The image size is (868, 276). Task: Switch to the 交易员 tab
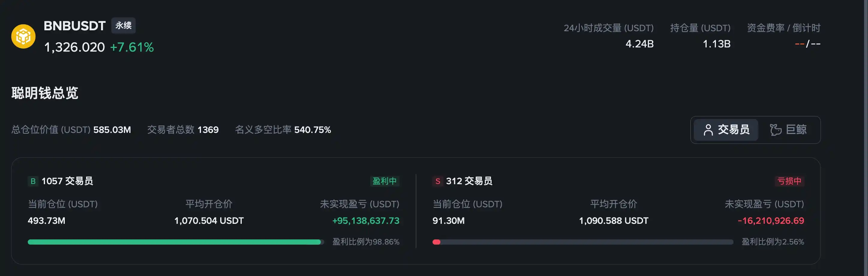point(726,130)
